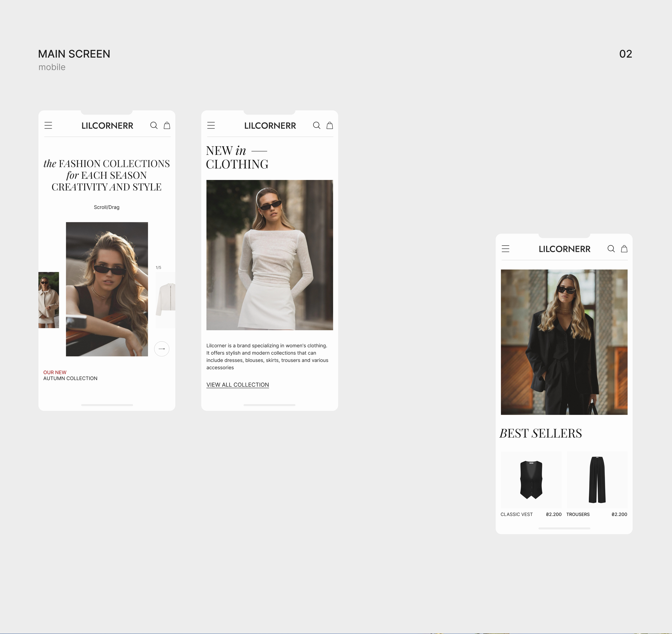The image size is (672, 634).
Task: Select Classic Vest product thumbnail
Action: point(531,479)
